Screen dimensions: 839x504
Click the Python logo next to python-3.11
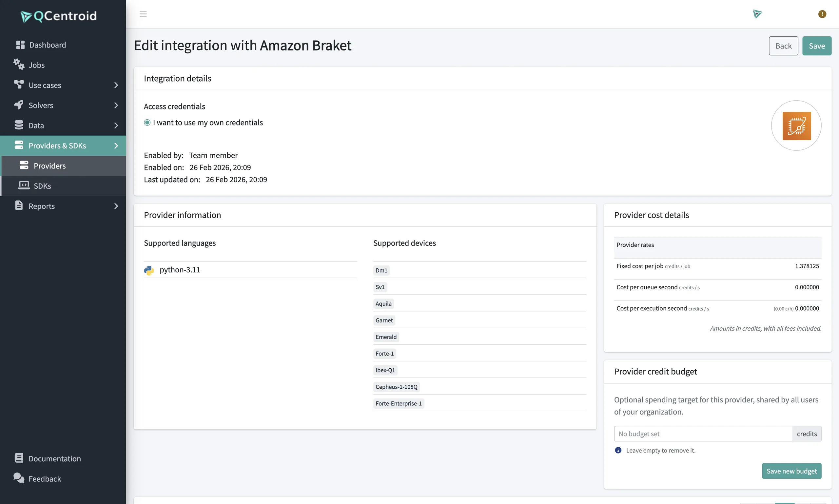click(x=149, y=270)
